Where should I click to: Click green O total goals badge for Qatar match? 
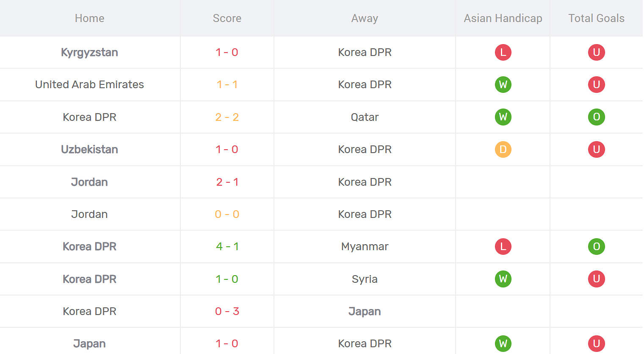[596, 117]
